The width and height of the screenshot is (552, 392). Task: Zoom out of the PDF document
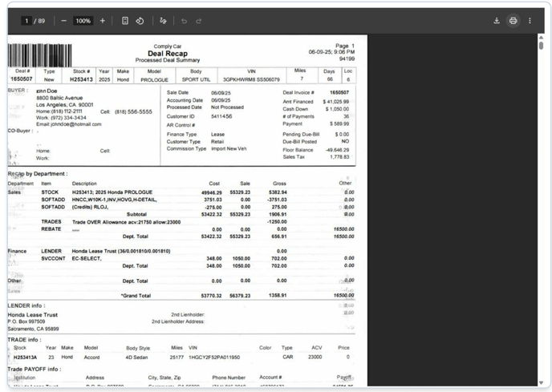[64, 21]
